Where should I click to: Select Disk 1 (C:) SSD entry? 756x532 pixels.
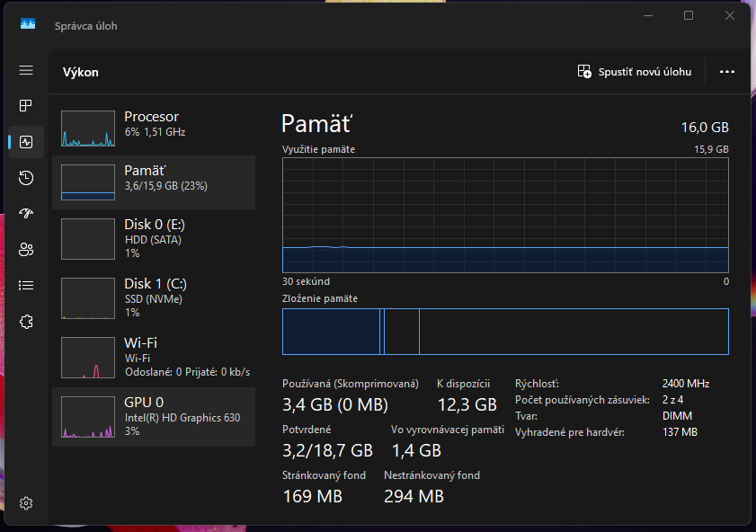(x=154, y=298)
